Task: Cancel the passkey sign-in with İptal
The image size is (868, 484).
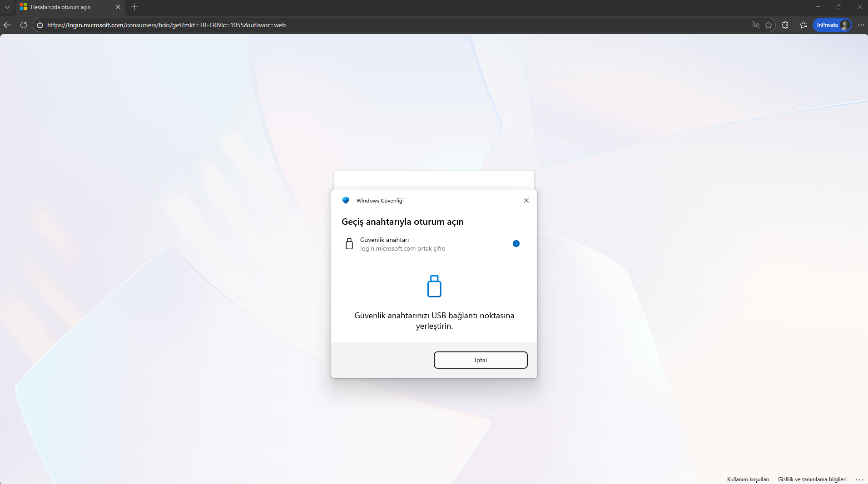Action: coord(481,360)
